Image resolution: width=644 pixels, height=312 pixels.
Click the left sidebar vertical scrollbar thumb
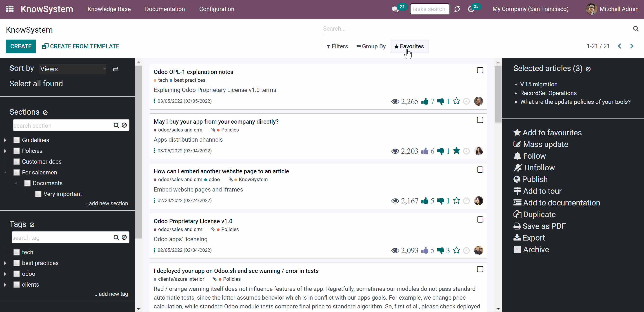139,152
